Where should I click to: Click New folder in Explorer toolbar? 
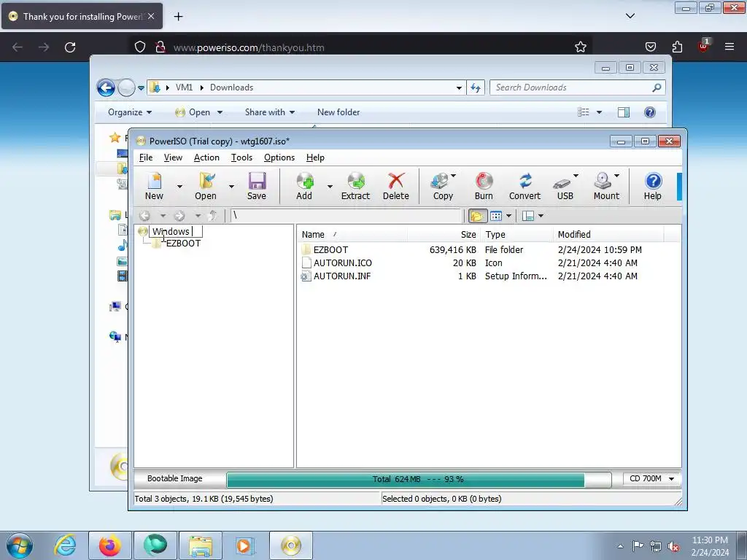338,112
